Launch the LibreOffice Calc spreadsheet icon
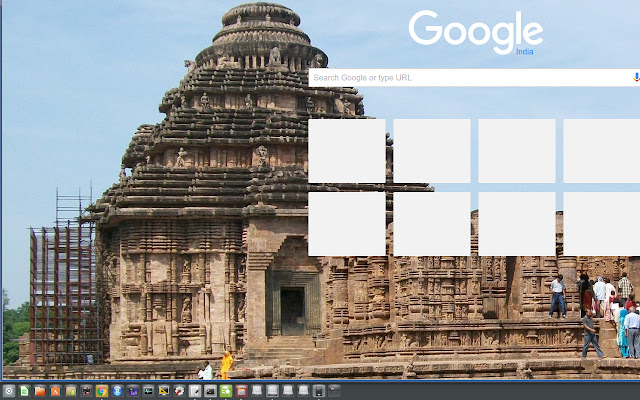 click(24, 391)
